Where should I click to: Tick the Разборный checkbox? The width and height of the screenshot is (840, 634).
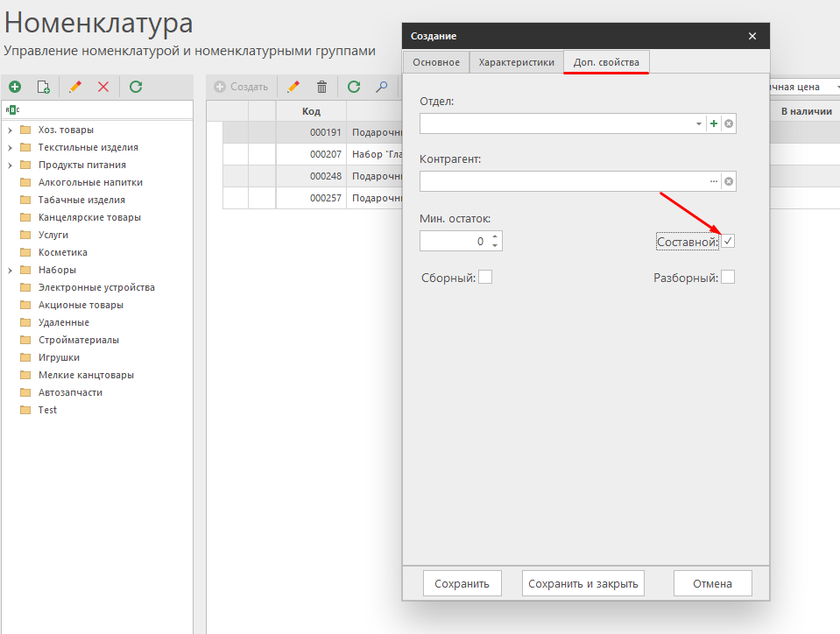[728, 278]
